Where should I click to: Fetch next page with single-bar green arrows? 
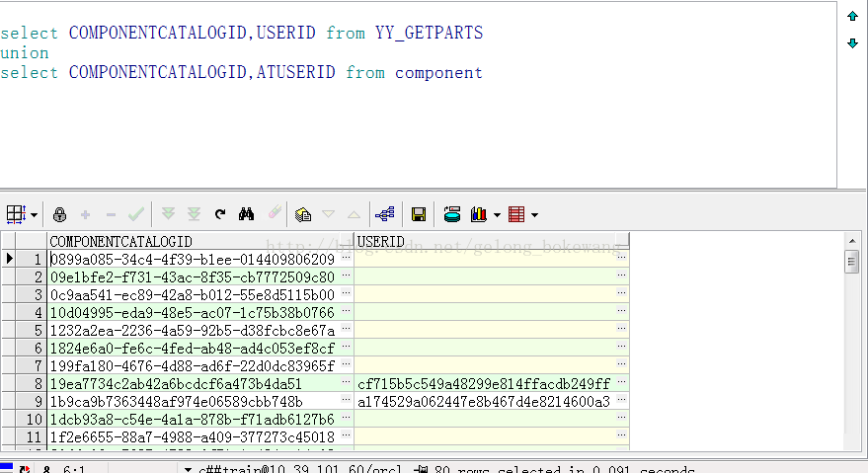tap(168, 214)
